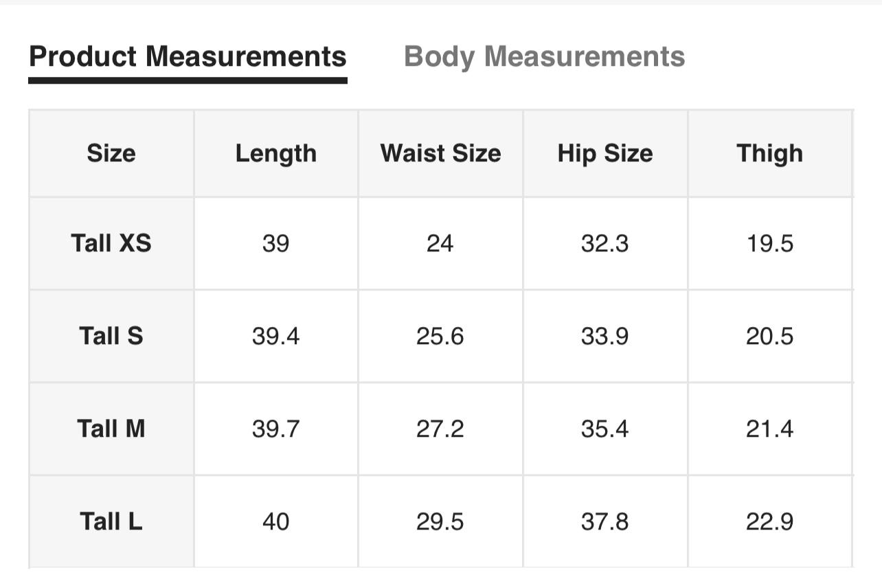Click the Size column header

tap(111, 153)
